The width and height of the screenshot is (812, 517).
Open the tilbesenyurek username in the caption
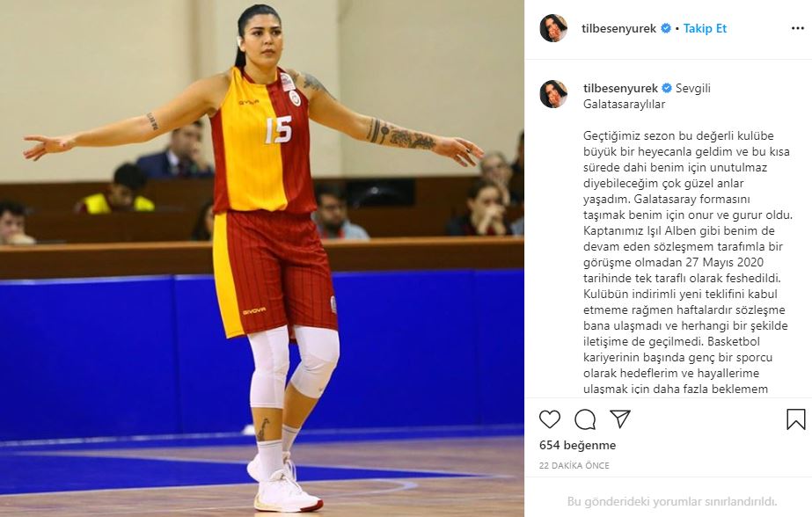pos(620,89)
